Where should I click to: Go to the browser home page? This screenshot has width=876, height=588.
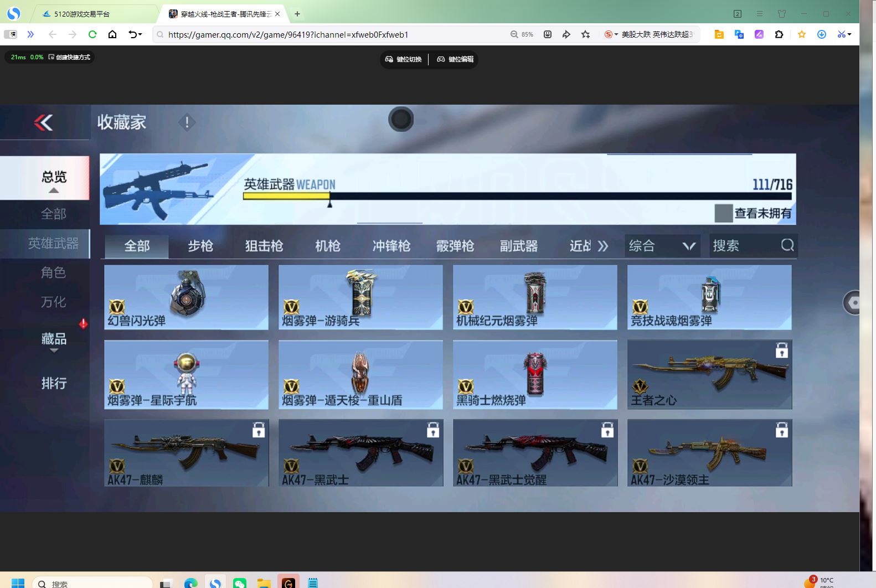[x=112, y=34]
